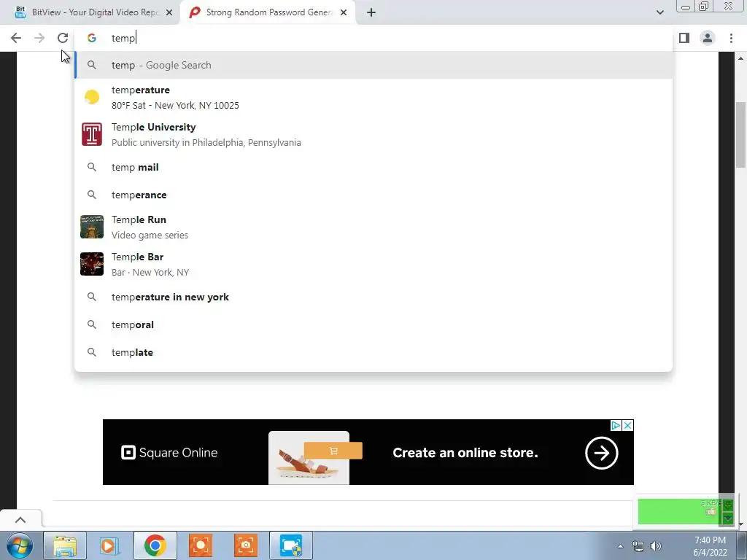747x560 pixels.
Task: Open the orange screen recorder taskbar icon
Action: click(200, 545)
